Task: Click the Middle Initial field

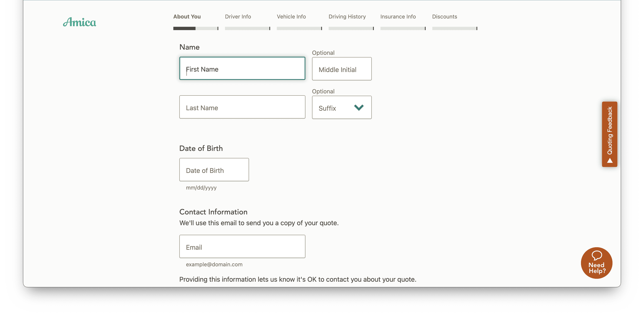Action: pyautogui.click(x=341, y=69)
